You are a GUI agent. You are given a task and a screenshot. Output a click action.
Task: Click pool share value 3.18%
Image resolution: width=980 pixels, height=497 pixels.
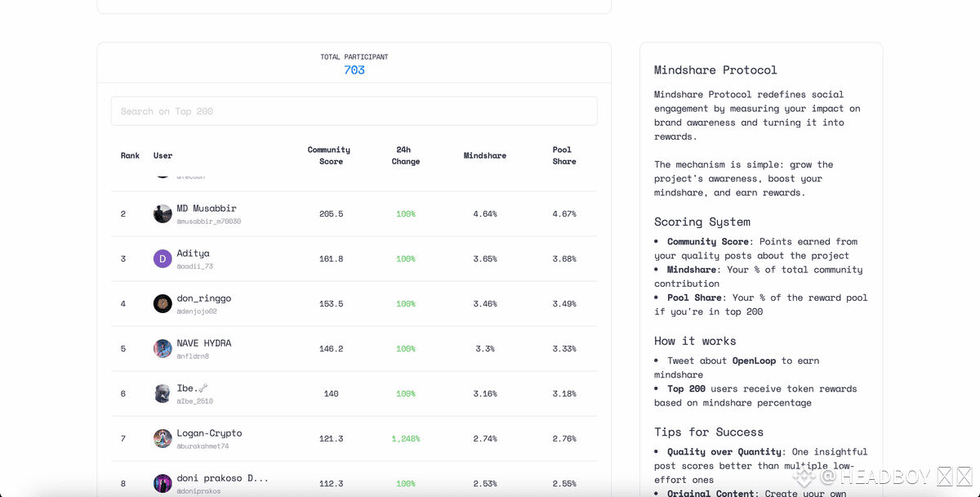564,394
